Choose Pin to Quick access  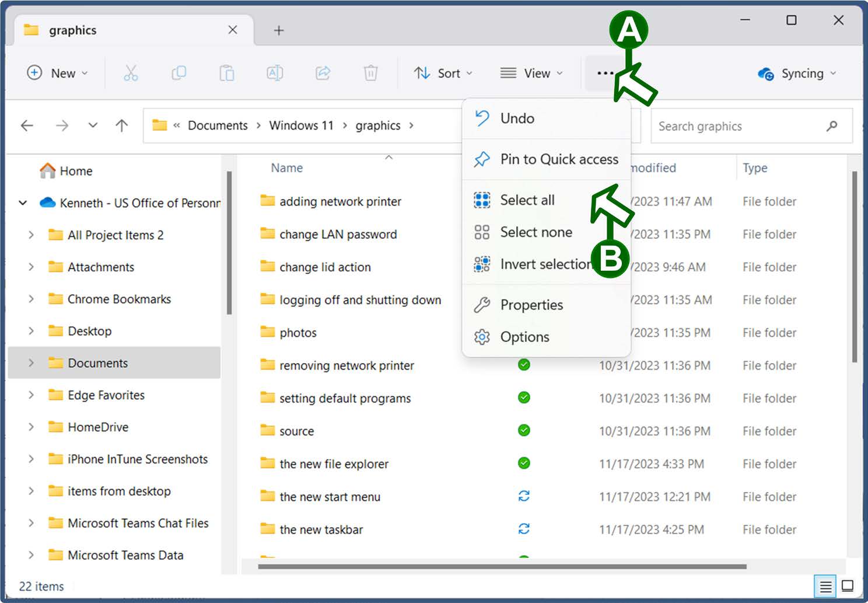coord(546,159)
